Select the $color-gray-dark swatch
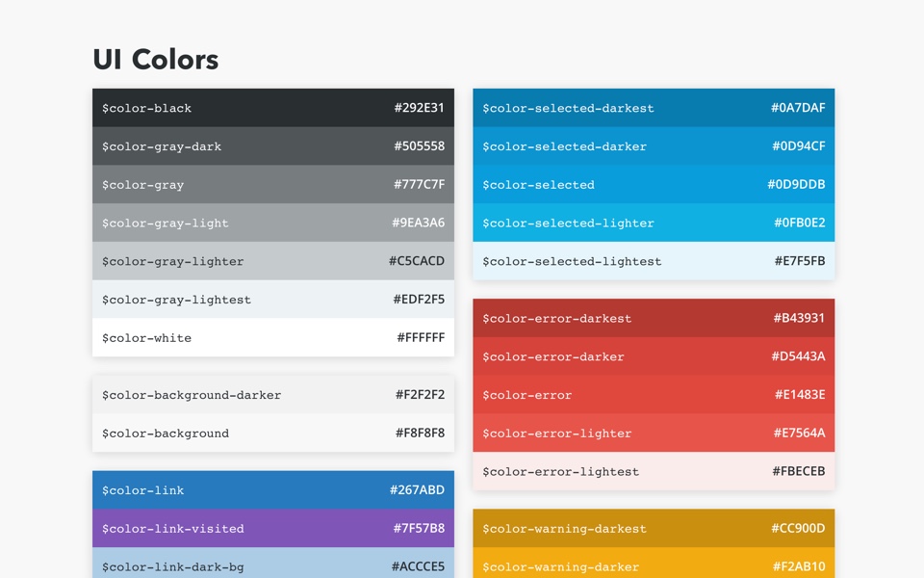This screenshot has width=924, height=578. (x=272, y=146)
